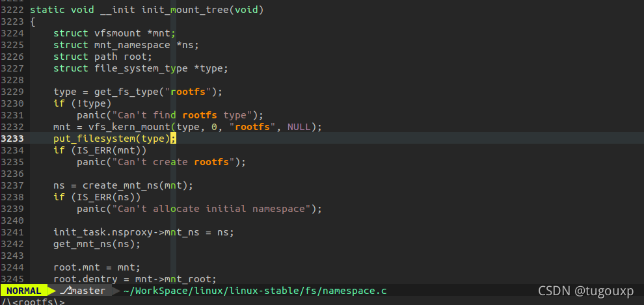Click panic "Can't create rootfs" line

click(x=161, y=162)
